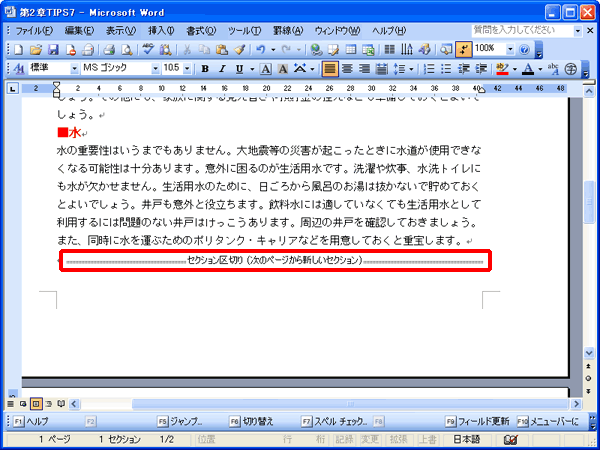
Task: Click the Numbered list icon
Action: (x=429, y=69)
